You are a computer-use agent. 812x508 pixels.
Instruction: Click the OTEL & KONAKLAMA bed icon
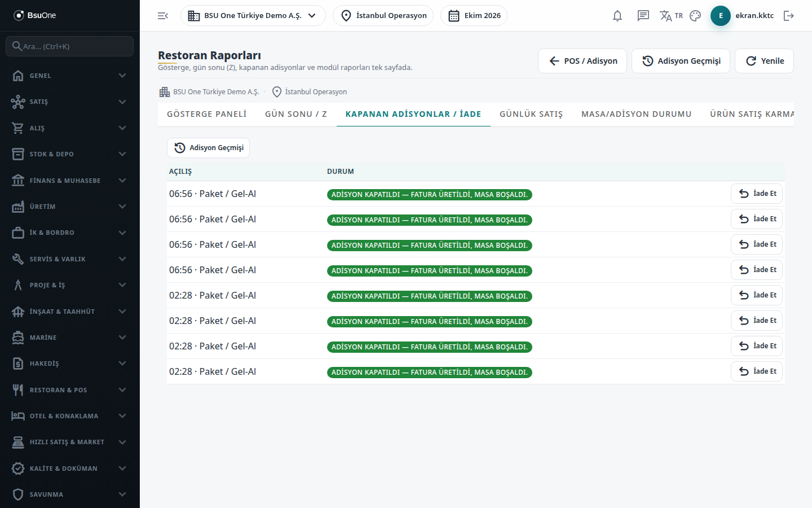point(18,416)
